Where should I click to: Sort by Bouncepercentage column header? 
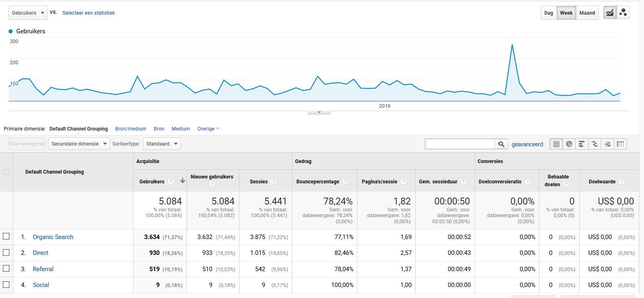318,182
